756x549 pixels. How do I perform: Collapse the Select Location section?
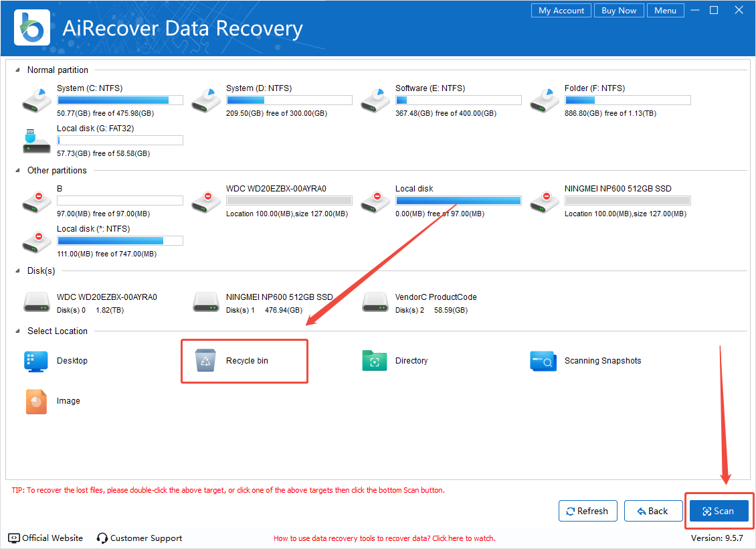(x=17, y=331)
